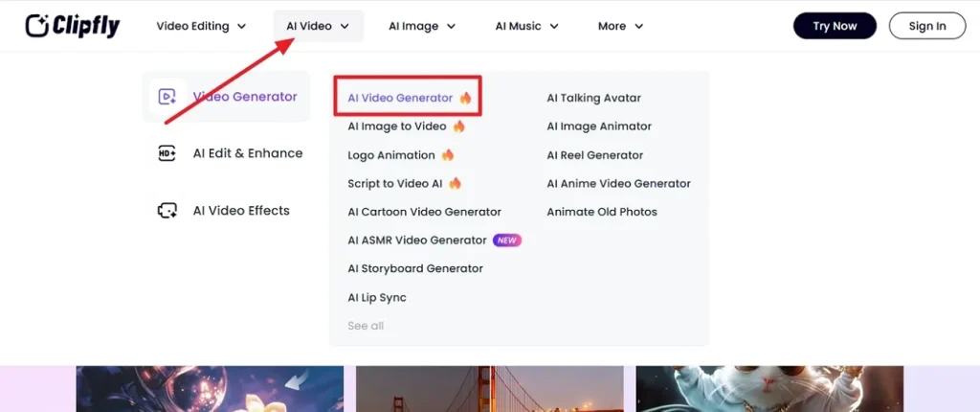Viewport: 980px width, 412px height.
Task: Open the white cat thumbnail
Action: tap(770, 389)
